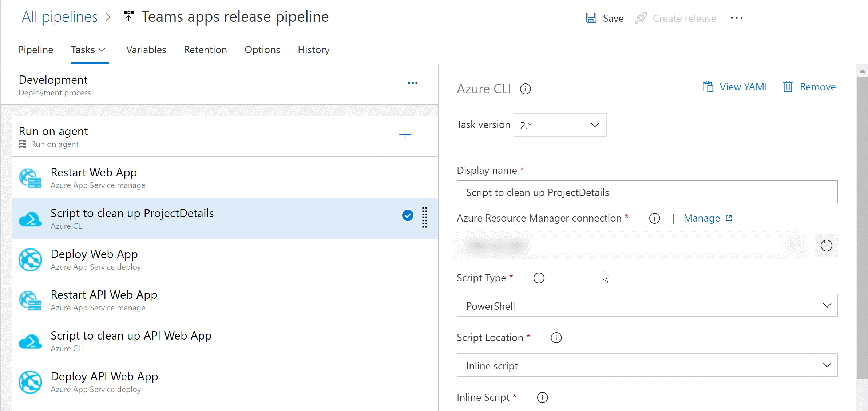The width and height of the screenshot is (868, 411).
Task: Click the Remove link
Action: tap(817, 87)
